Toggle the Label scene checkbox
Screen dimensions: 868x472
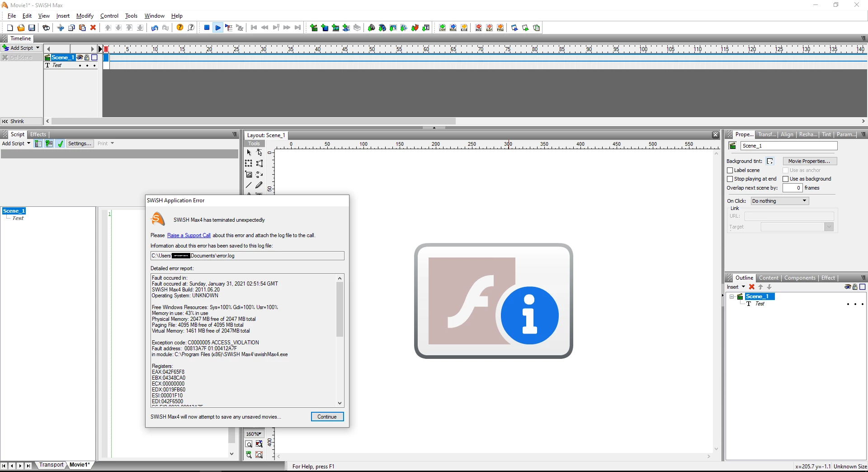[x=730, y=171]
